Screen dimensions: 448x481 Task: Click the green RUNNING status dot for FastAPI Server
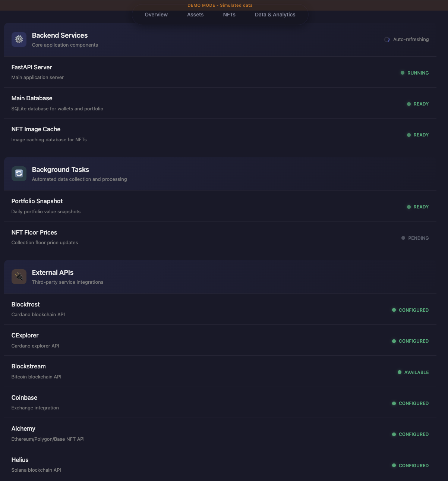click(x=403, y=73)
